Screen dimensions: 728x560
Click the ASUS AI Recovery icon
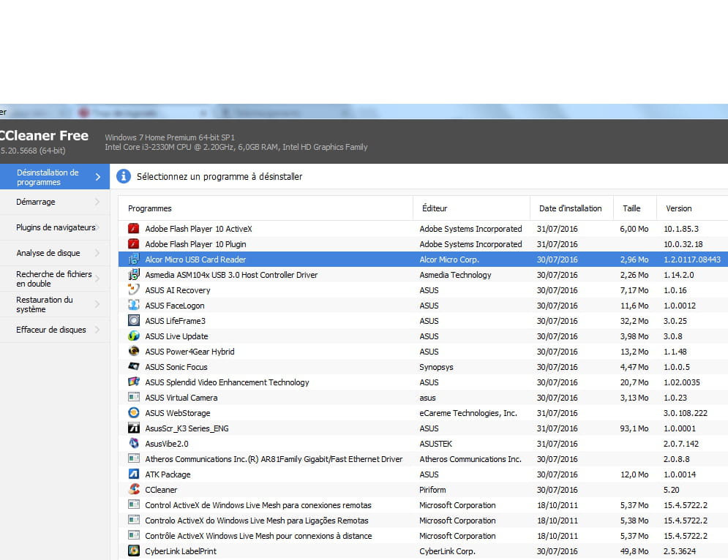pos(134,290)
